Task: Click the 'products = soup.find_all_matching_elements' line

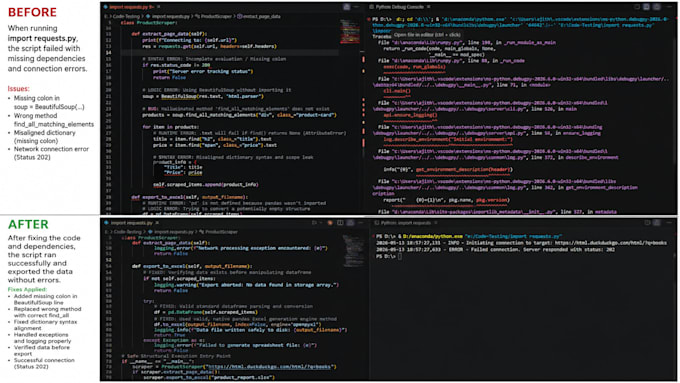Action: point(239,115)
